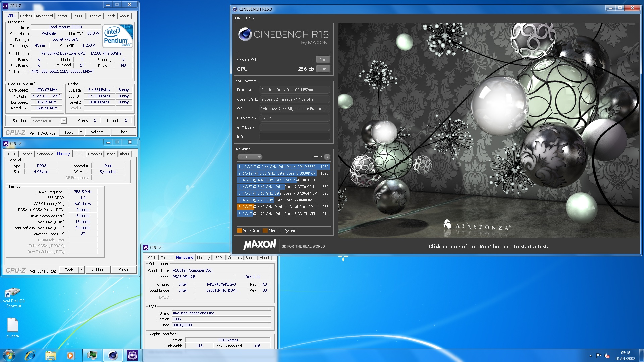
Task: Click Validate in Memory CPU-Z window
Action: (98, 270)
